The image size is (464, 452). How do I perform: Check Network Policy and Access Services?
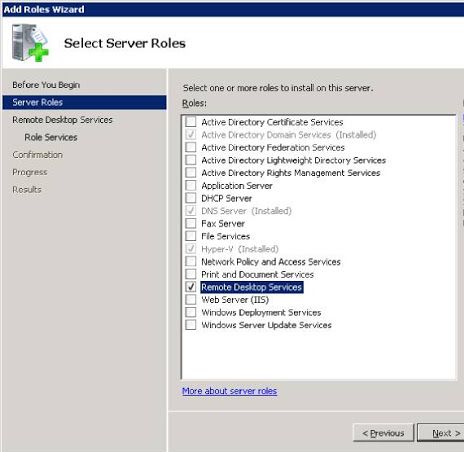click(191, 261)
